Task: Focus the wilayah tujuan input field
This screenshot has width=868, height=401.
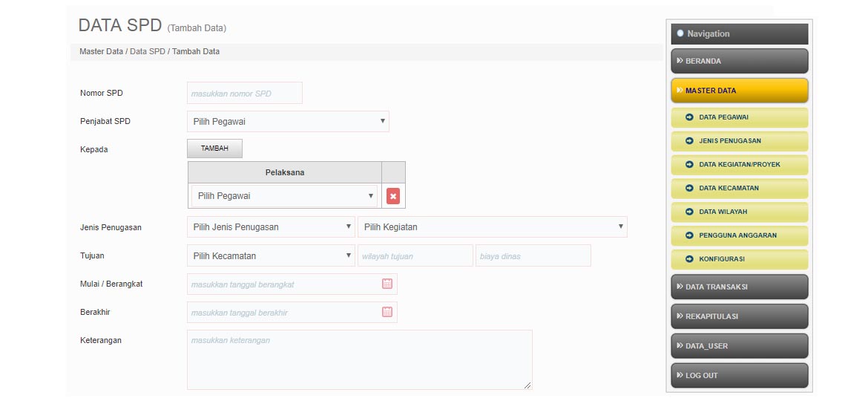Action: [x=415, y=256]
